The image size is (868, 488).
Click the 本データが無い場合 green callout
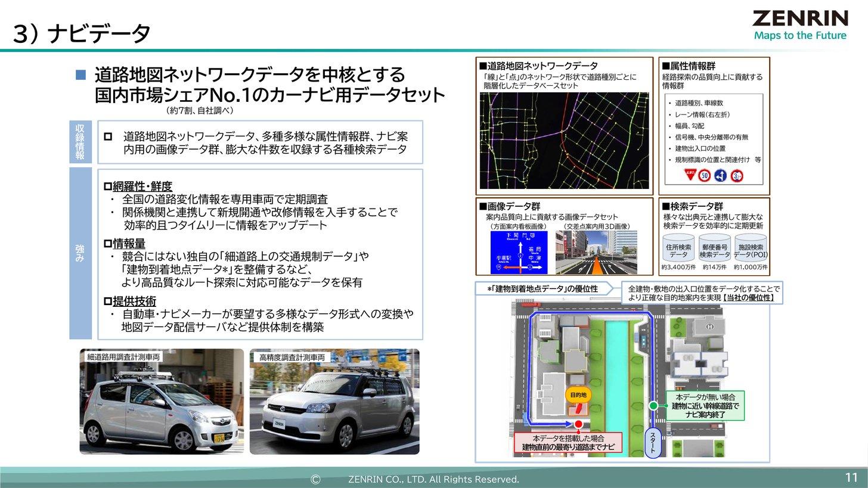[705, 406]
